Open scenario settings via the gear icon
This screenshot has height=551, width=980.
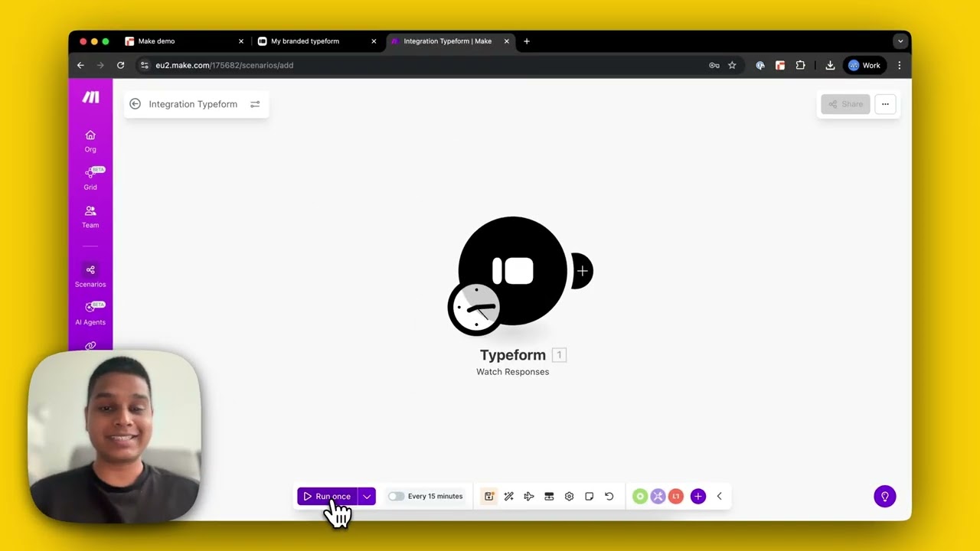569,496
